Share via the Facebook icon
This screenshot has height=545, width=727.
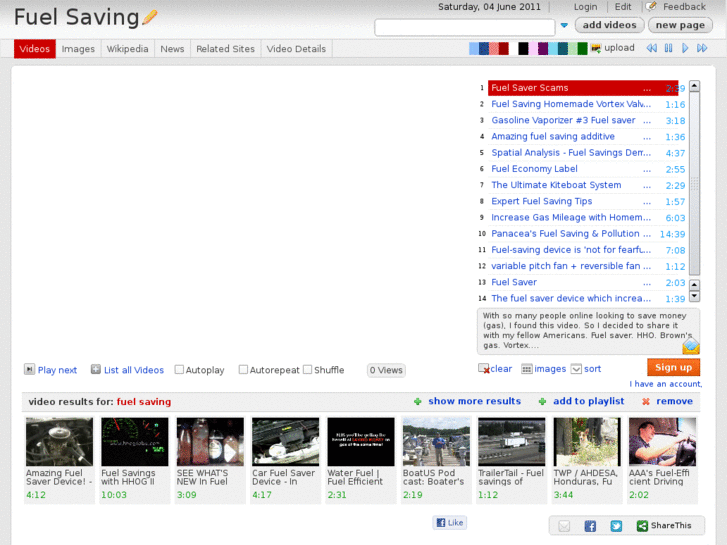590,526
